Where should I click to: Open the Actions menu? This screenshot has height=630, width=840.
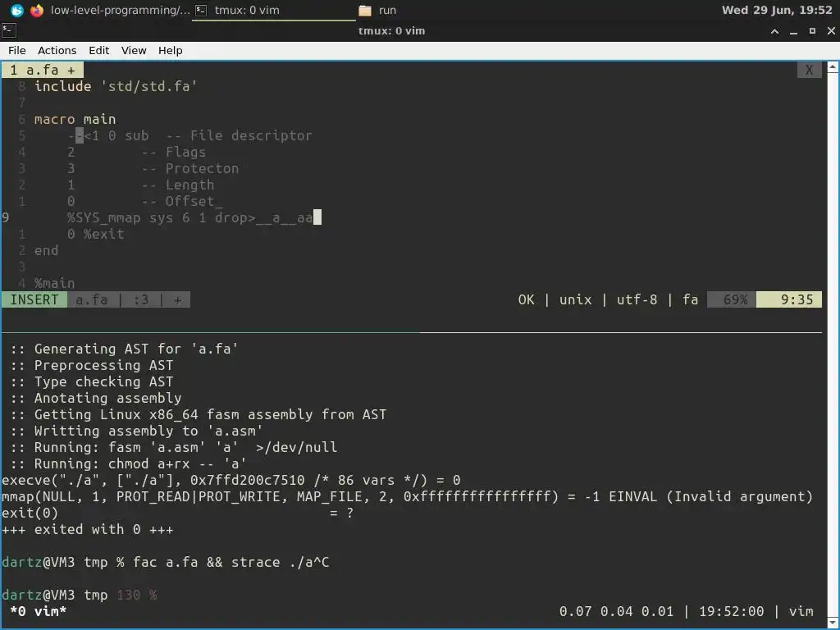[x=57, y=50]
